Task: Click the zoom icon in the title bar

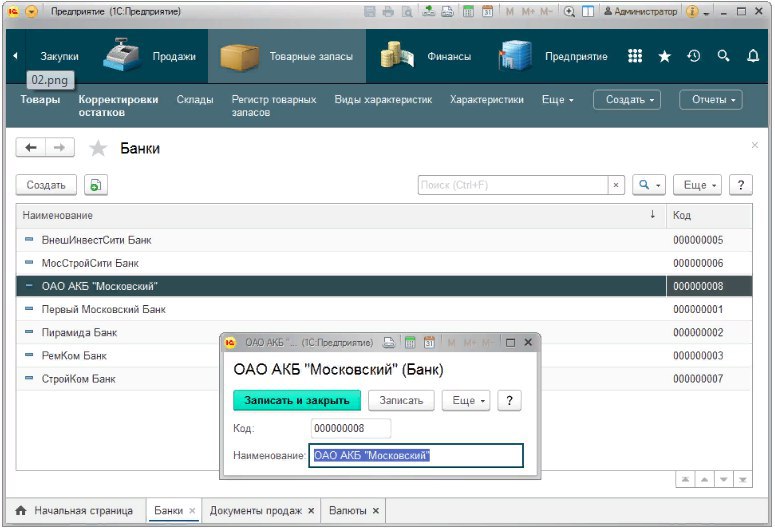Action: tap(569, 11)
